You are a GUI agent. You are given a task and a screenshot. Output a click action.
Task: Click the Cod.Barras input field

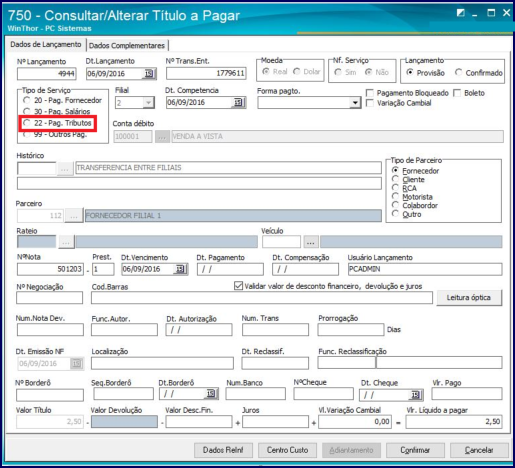click(262, 298)
